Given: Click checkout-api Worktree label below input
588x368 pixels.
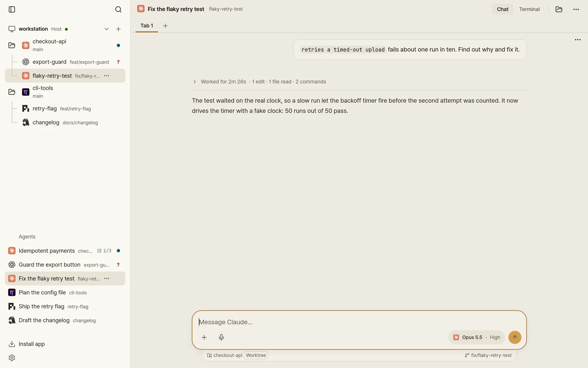Looking at the screenshot, I should pyautogui.click(x=237, y=355).
